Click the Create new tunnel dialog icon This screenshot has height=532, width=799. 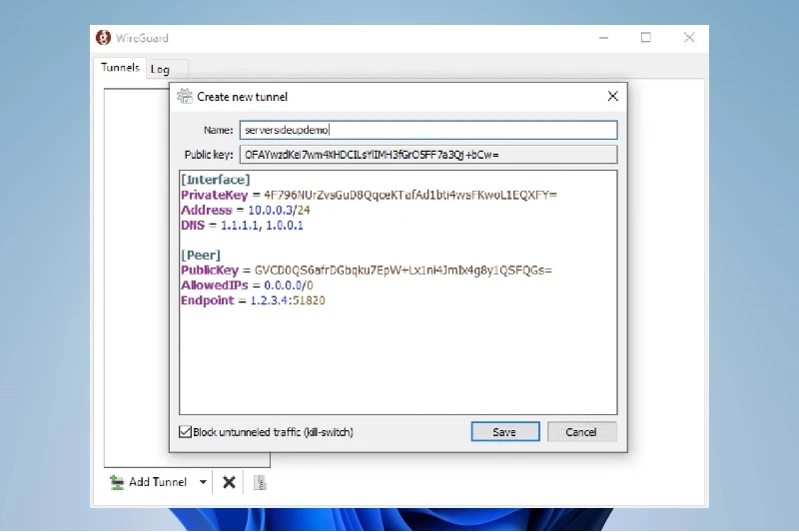tap(185, 96)
